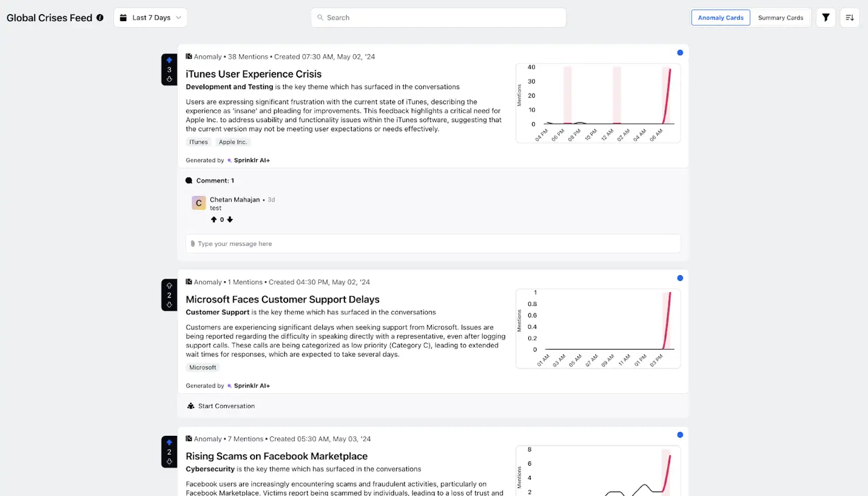Viewport: 868px width, 496px height.
Task: Upvote the iTunes User Experience Crisis card
Action: click(169, 60)
